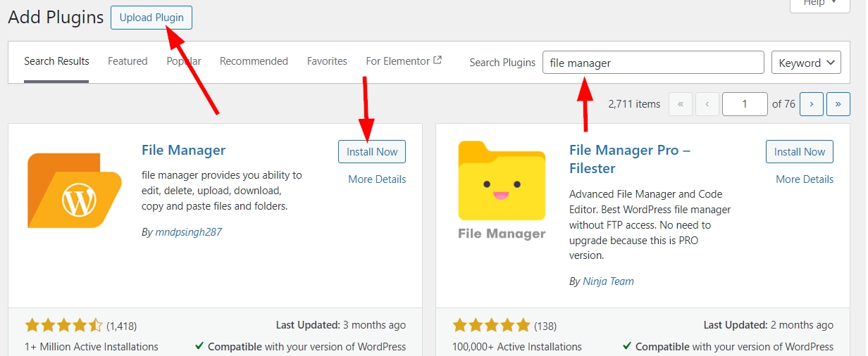Image resolution: width=868 pixels, height=356 pixels.
Task: Open the Popular tab
Action: (184, 61)
